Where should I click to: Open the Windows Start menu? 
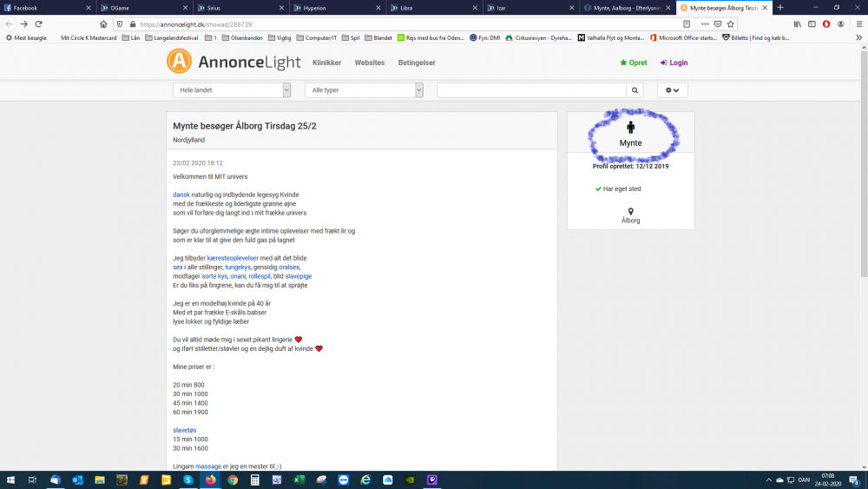pyautogui.click(x=10, y=480)
